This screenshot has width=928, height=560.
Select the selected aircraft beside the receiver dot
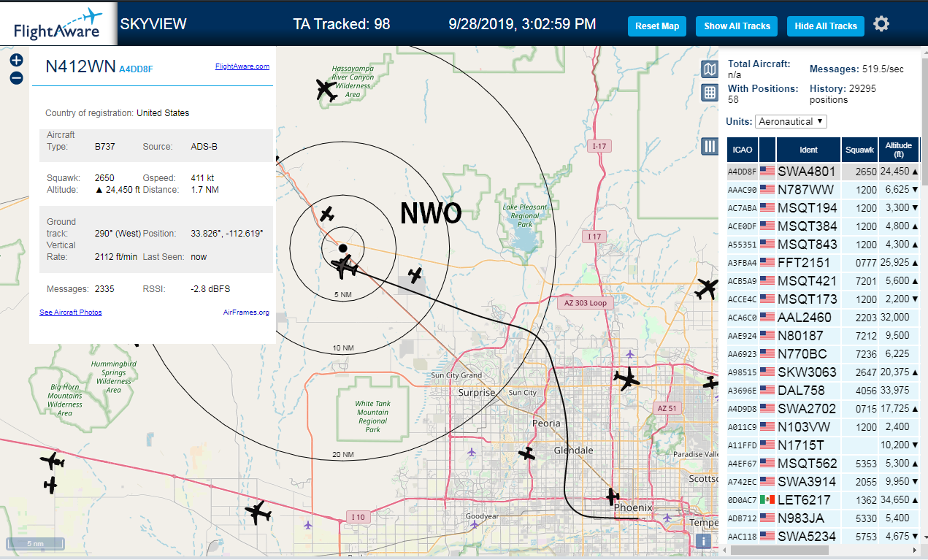pyautogui.click(x=345, y=266)
